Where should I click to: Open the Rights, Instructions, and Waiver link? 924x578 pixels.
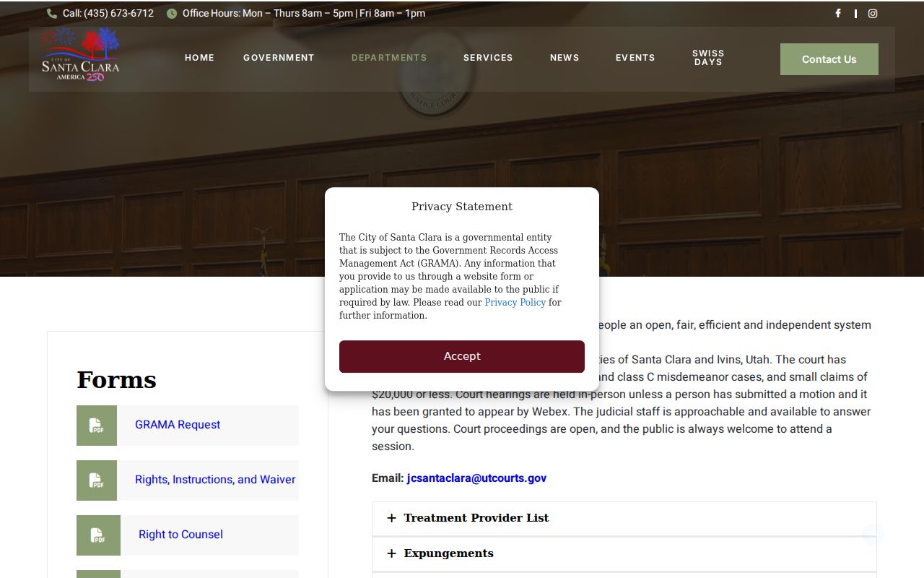click(215, 480)
